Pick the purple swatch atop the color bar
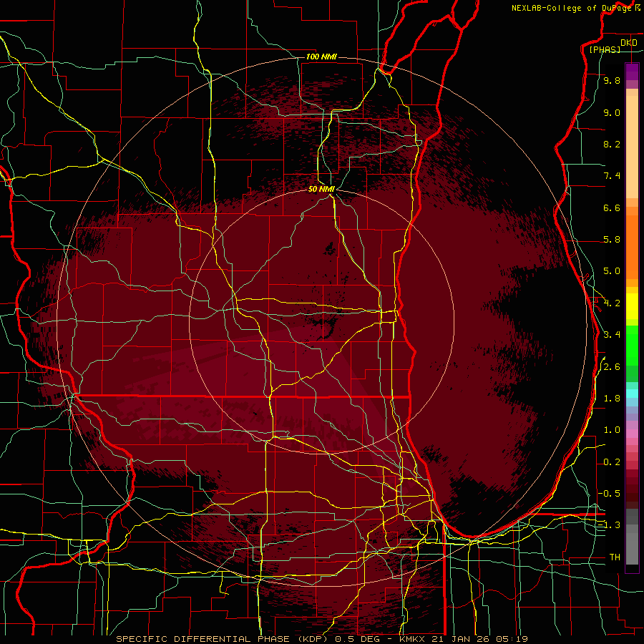 [632, 72]
